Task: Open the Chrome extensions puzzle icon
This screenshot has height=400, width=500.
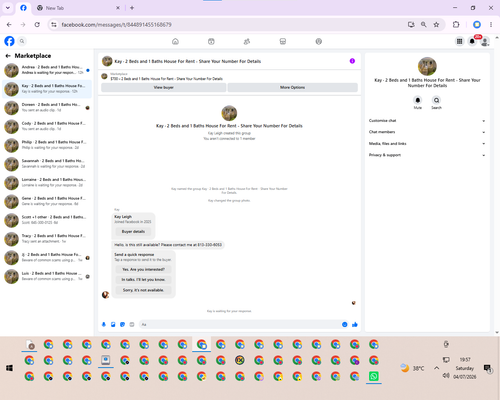Action: click(456, 25)
